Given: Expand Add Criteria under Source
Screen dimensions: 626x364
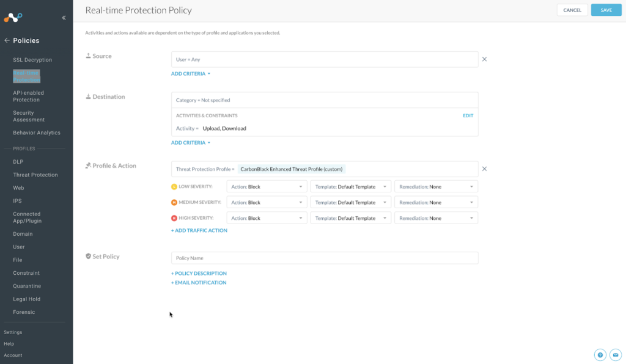Looking at the screenshot, I should pyautogui.click(x=191, y=74).
